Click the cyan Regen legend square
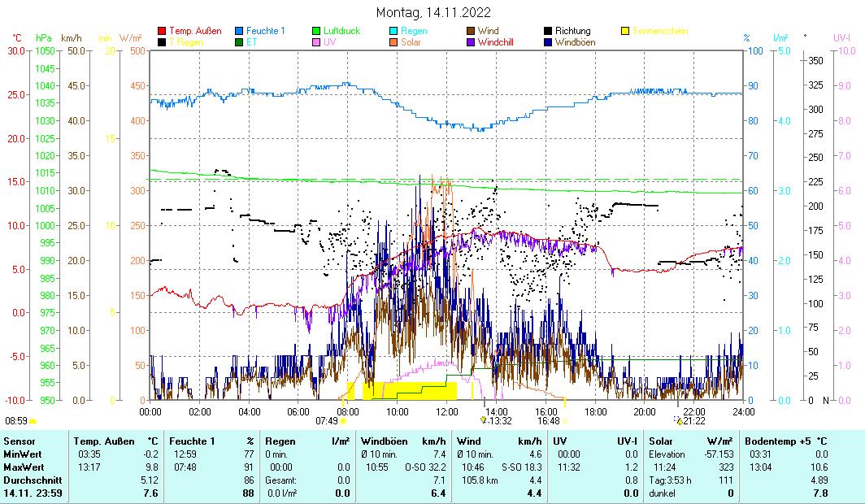 tap(395, 31)
